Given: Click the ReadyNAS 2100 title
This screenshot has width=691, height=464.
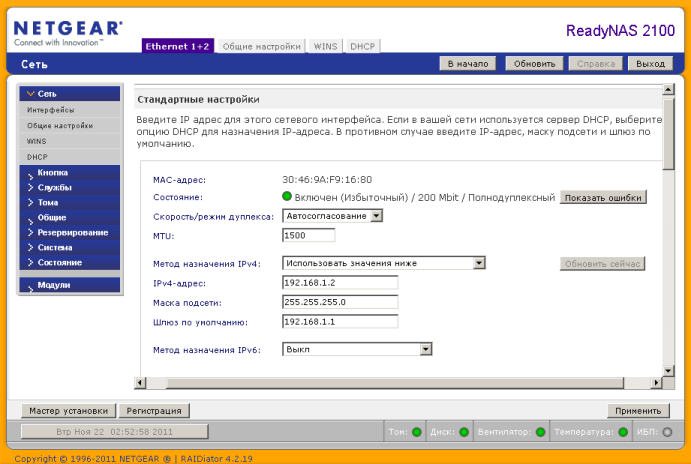Looking at the screenshot, I should [620, 30].
